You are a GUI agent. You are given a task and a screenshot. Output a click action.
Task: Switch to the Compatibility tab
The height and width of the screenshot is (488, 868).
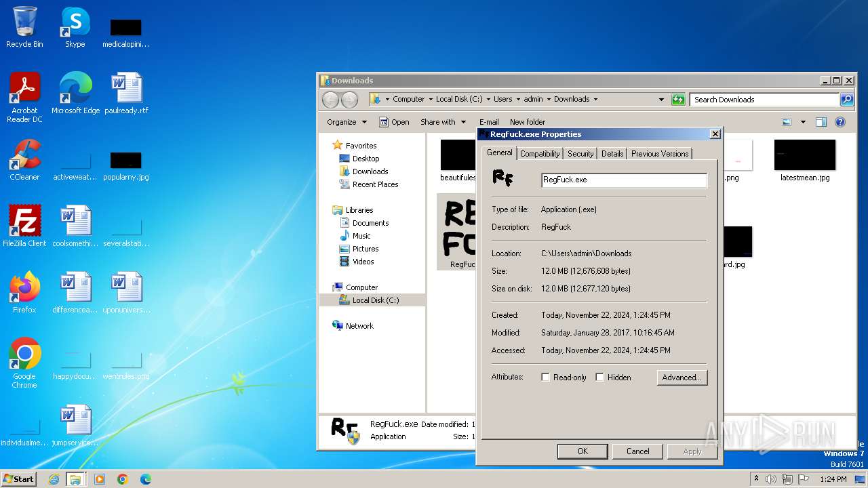pyautogui.click(x=540, y=154)
